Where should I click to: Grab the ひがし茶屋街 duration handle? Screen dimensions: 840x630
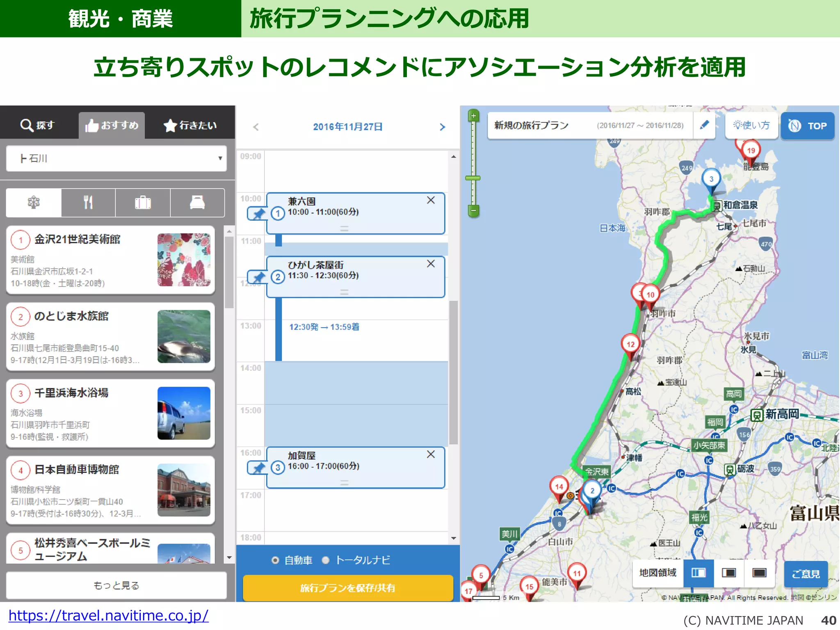click(x=345, y=292)
